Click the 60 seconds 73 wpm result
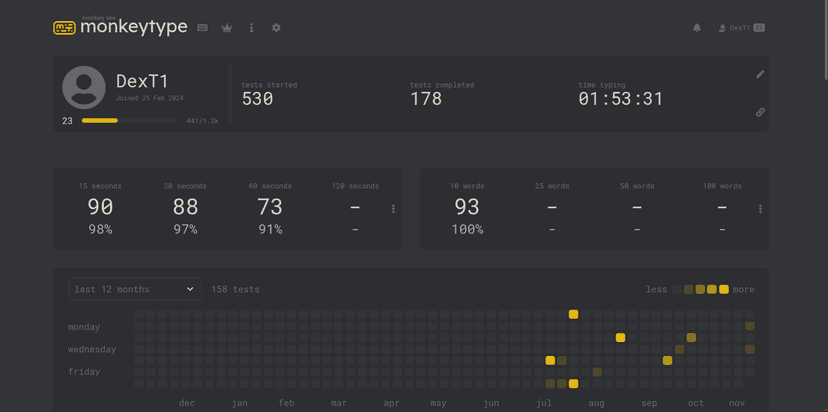The height and width of the screenshot is (412, 828). tap(270, 208)
